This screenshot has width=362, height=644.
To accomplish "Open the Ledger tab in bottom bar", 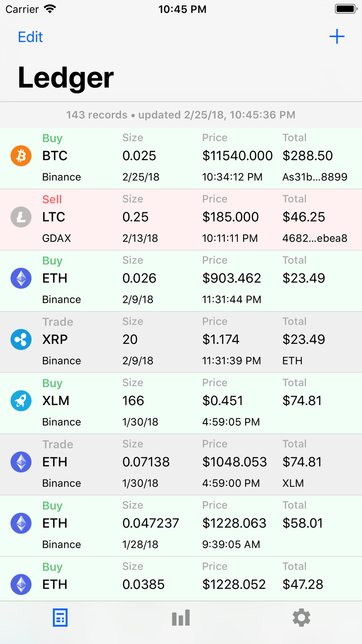I will (60, 618).
